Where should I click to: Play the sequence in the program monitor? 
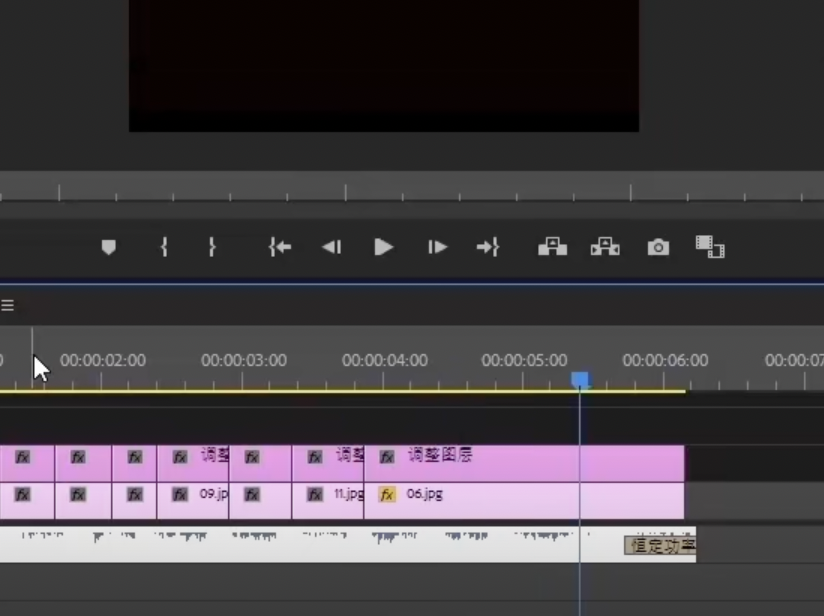pyautogui.click(x=384, y=247)
